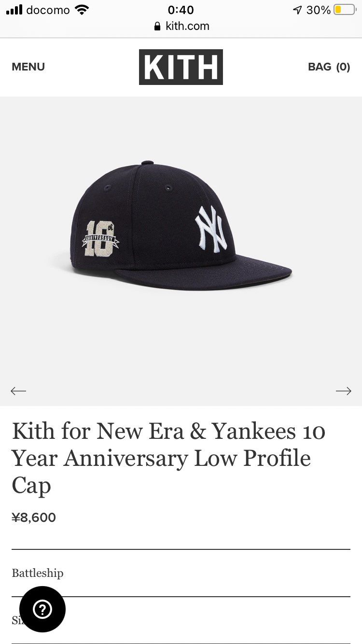The height and width of the screenshot is (644, 362).
Task: Tap the Wi-Fi icon in status bar
Action: [82, 10]
